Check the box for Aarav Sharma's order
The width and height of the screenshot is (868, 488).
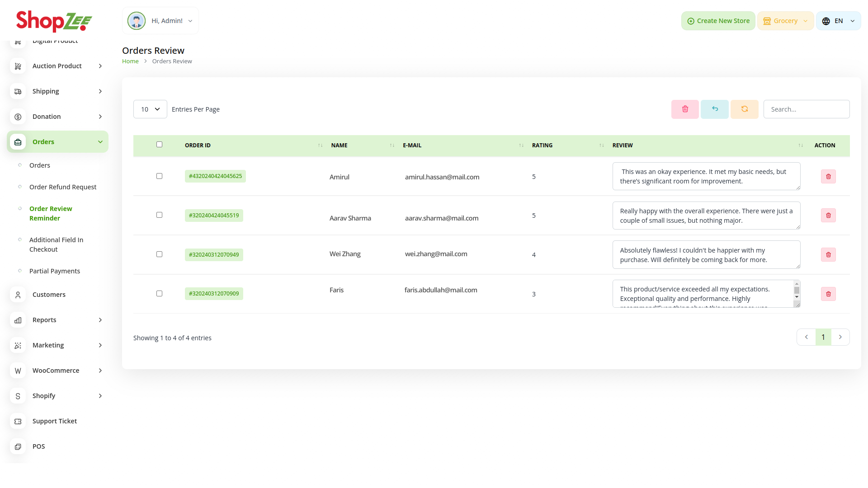159,215
